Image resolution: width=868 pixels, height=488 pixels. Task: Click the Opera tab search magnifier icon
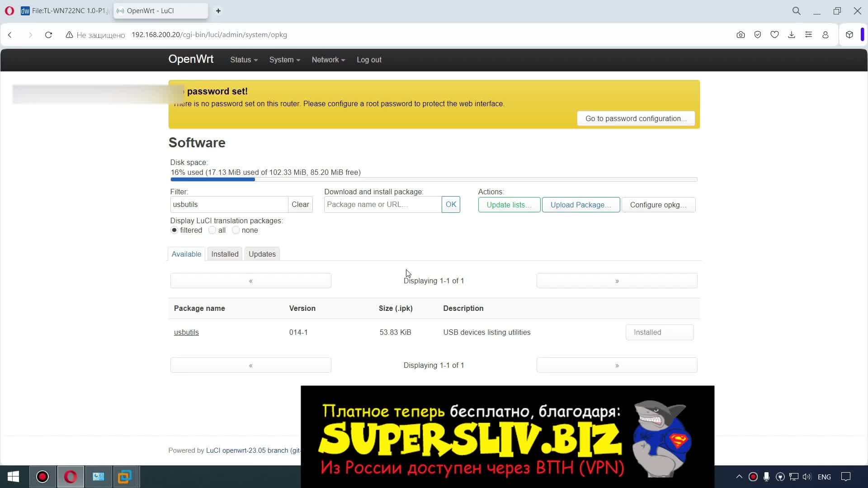point(796,11)
